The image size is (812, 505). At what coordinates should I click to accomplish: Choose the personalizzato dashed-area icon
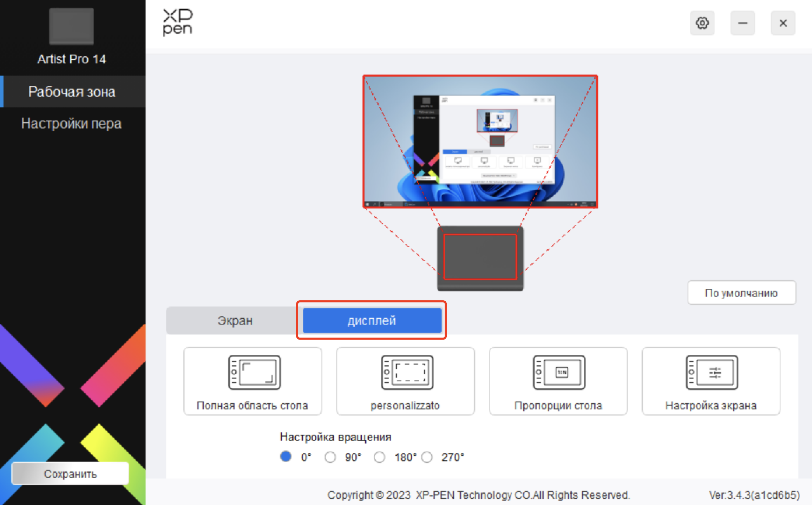click(x=407, y=372)
